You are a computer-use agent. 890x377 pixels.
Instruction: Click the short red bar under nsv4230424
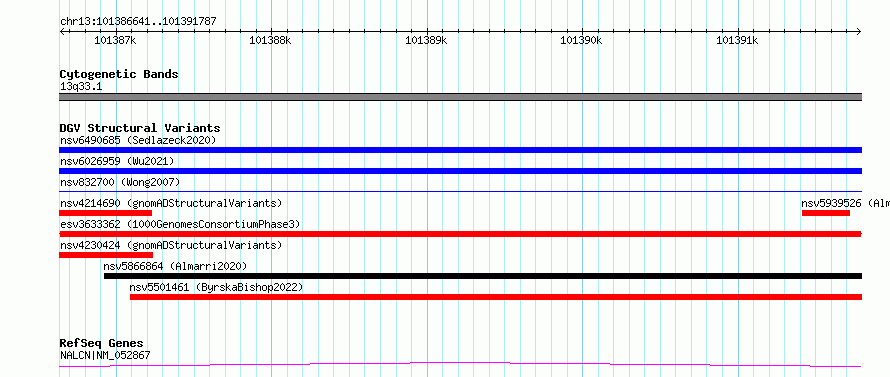[106, 255]
